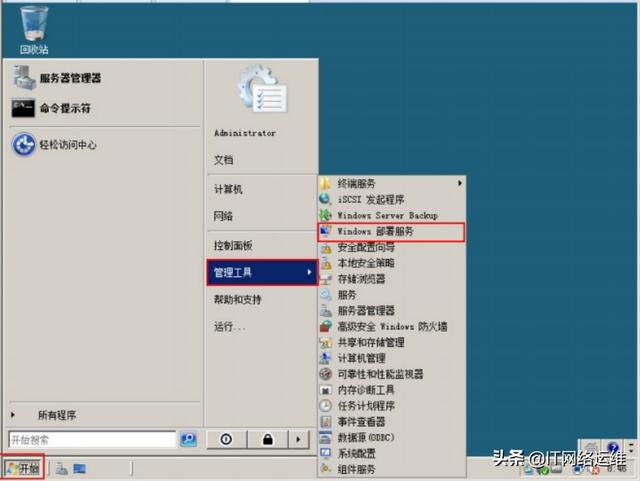Click the Windows Server Backup icon
Image resolution: width=640 pixels, height=481 pixels.
tap(325, 215)
